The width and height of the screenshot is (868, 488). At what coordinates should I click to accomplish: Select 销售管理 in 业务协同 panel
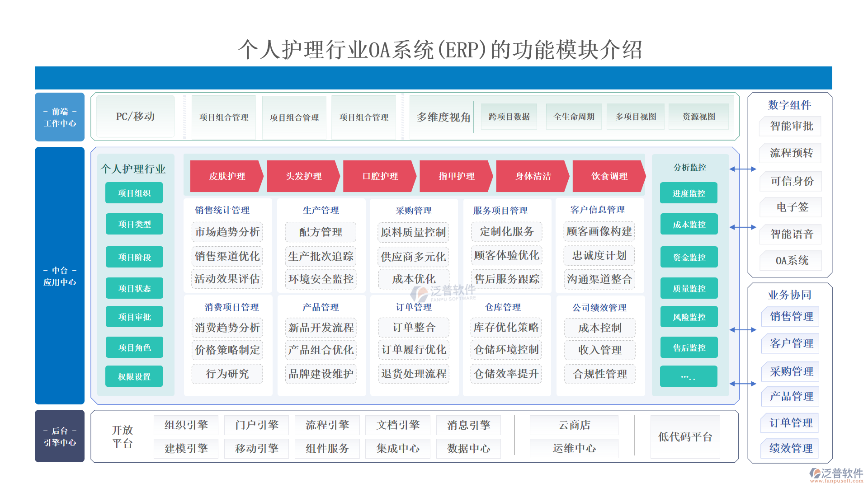791,317
